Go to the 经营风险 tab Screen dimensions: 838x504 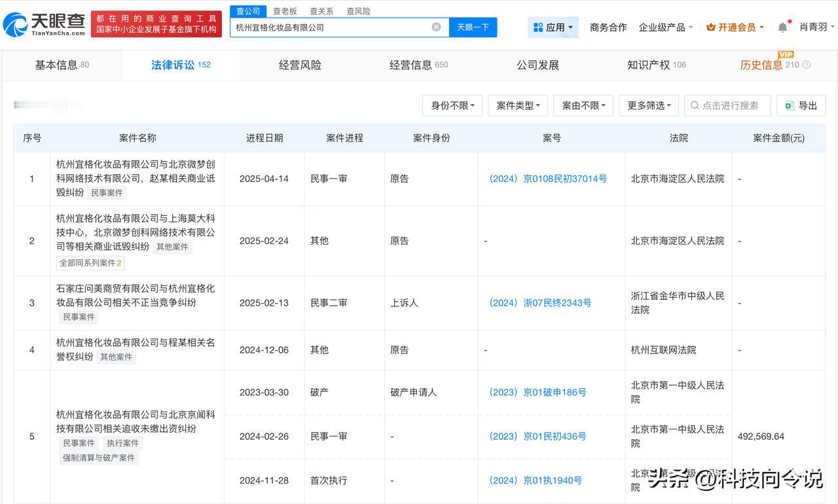pyautogui.click(x=300, y=65)
